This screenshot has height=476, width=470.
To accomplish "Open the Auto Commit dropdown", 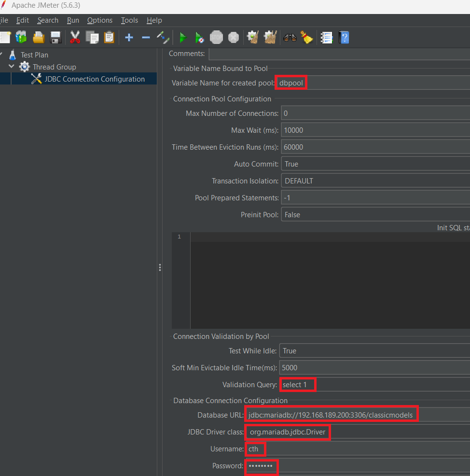I will pyautogui.click(x=375, y=164).
